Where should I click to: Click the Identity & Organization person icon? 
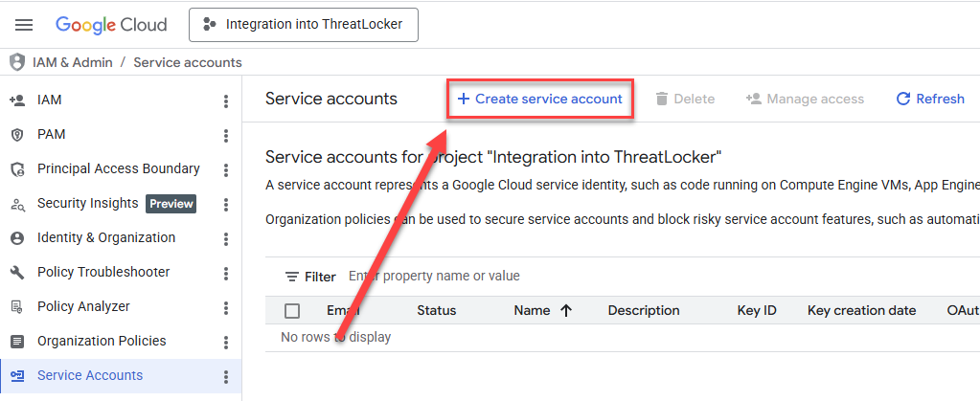[x=17, y=238]
